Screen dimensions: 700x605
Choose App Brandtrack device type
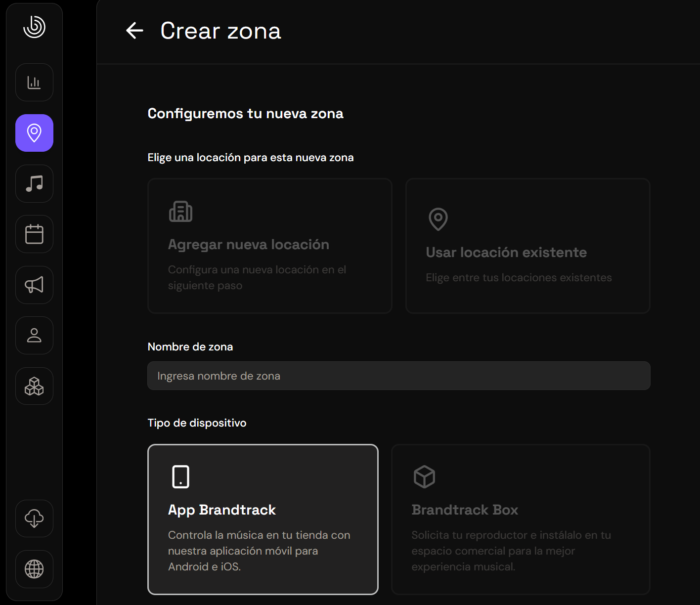(263, 519)
